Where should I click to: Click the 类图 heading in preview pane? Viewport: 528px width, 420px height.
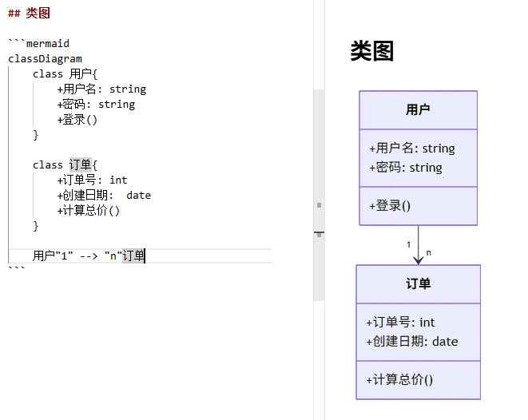[x=372, y=51]
